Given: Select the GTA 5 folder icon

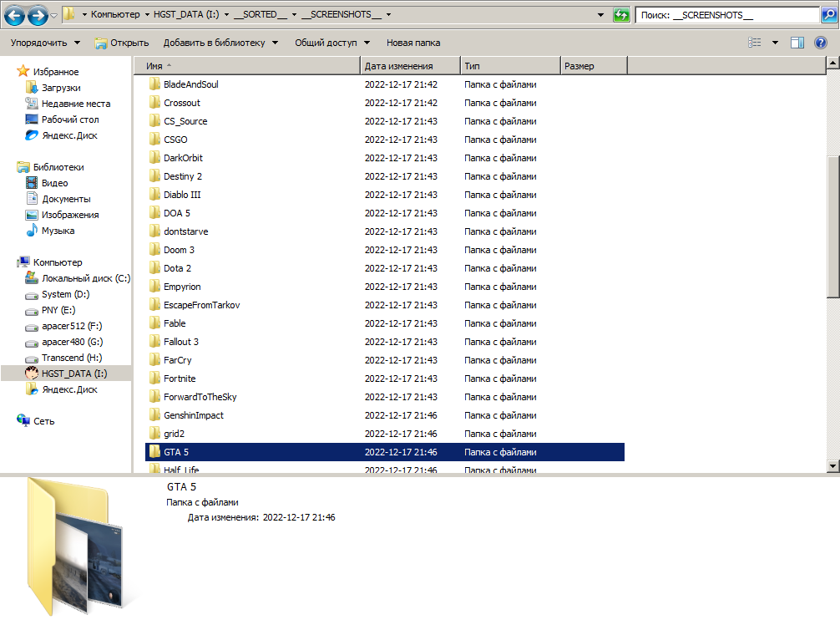Looking at the screenshot, I should pos(154,452).
